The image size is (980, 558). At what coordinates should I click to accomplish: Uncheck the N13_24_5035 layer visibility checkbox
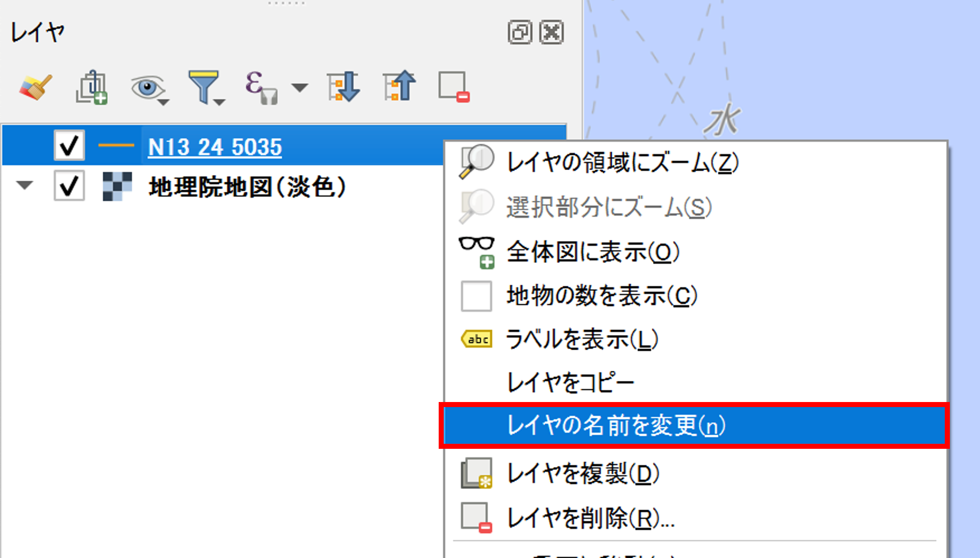[x=69, y=146]
